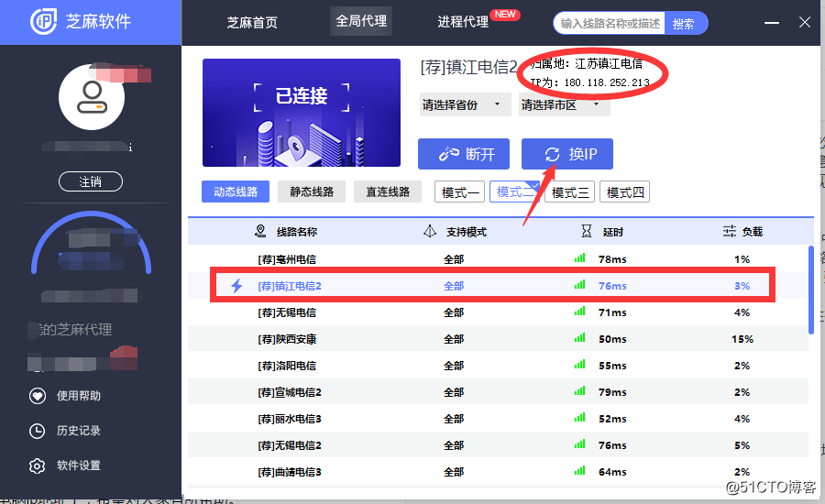Click the line list vertical scrollbar

coord(811,290)
